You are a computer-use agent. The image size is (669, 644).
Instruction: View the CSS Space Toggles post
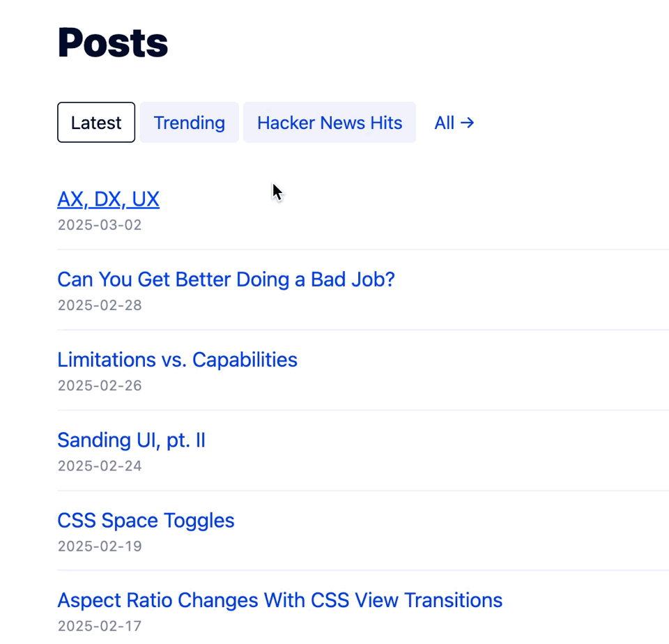146,521
